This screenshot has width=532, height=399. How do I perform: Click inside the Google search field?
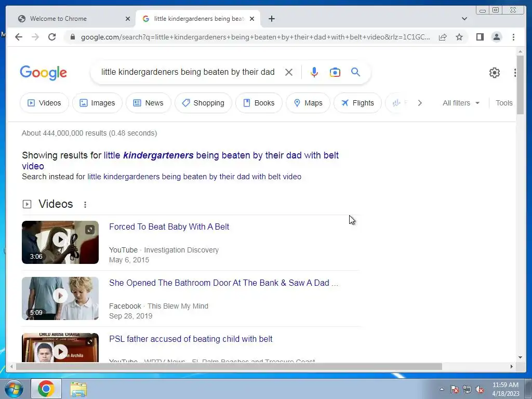[188, 72]
